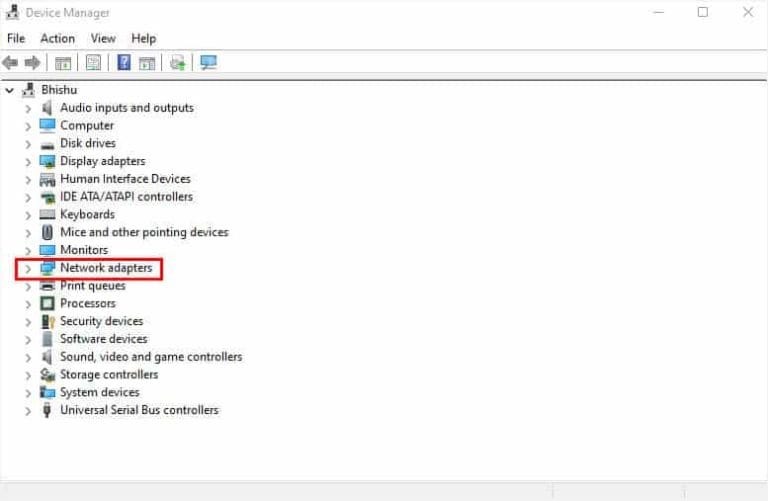The image size is (768, 501).
Task: Click the Device Manager title bar icon
Action: pos(13,13)
